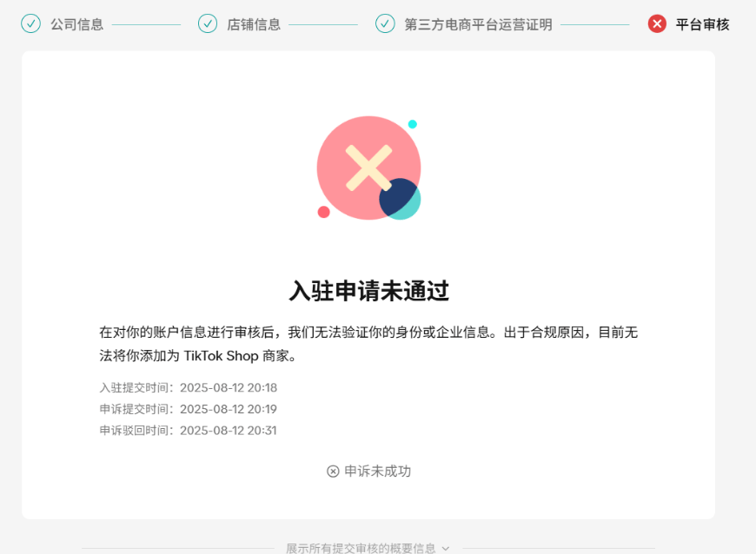This screenshot has height=554, width=756.
Task: Click the checkmark icon beside 公司信息
Action: pos(30,23)
